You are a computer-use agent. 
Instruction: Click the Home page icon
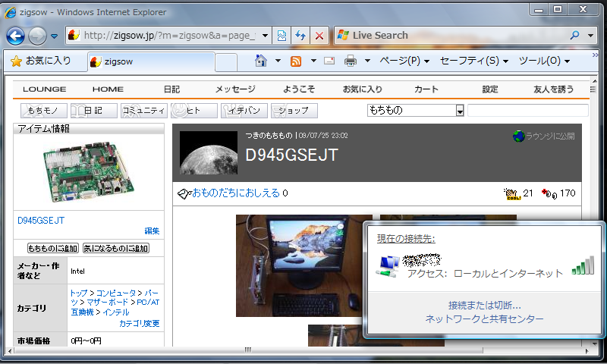[x=261, y=61]
